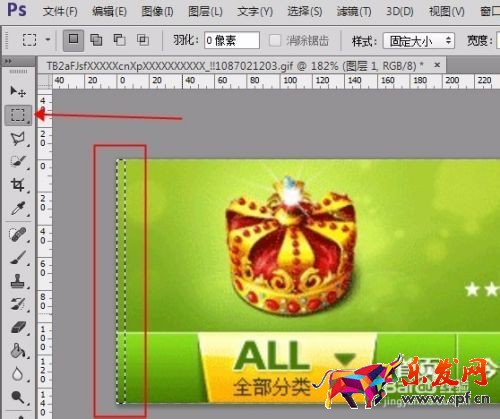Enable the anti-alias (消除锯齿) checkbox
This screenshot has height=419, width=500.
pos(275,41)
